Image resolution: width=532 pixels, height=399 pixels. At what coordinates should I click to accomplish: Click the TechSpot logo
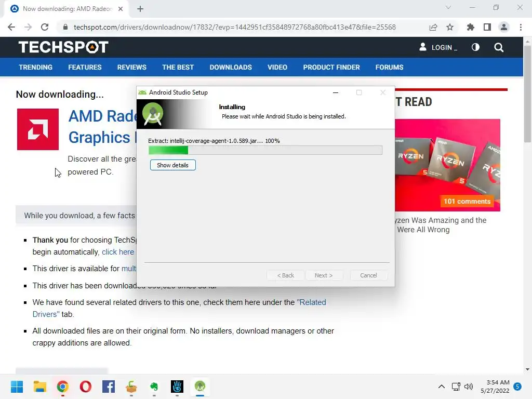[x=63, y=47]
